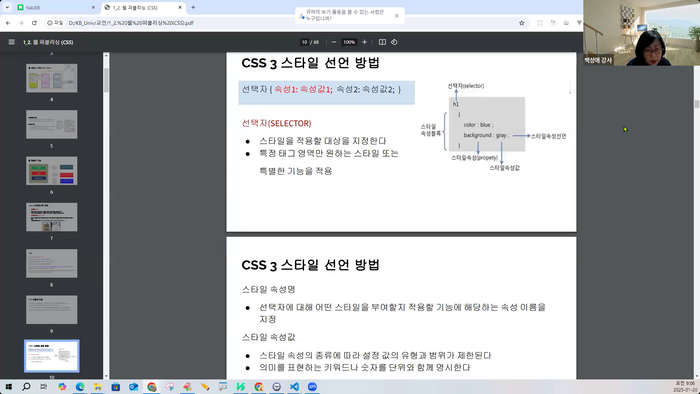Open Zoom from the taskbar

tap(312, 386)
